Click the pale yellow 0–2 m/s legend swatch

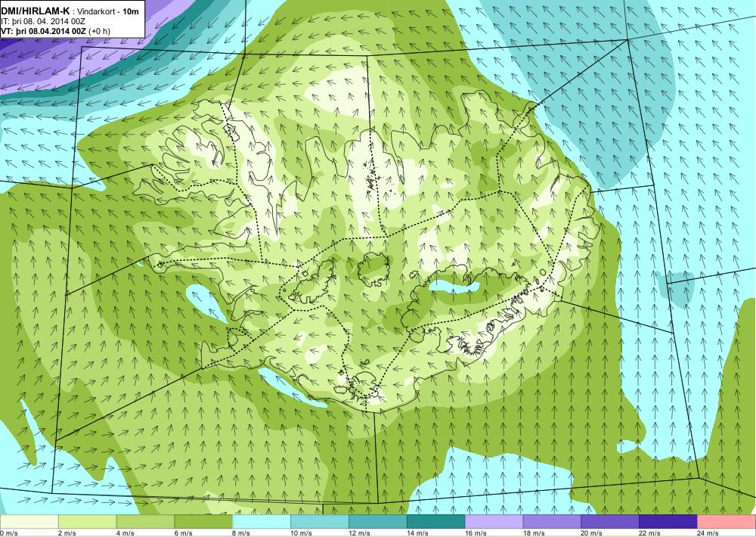coord(29,522)
